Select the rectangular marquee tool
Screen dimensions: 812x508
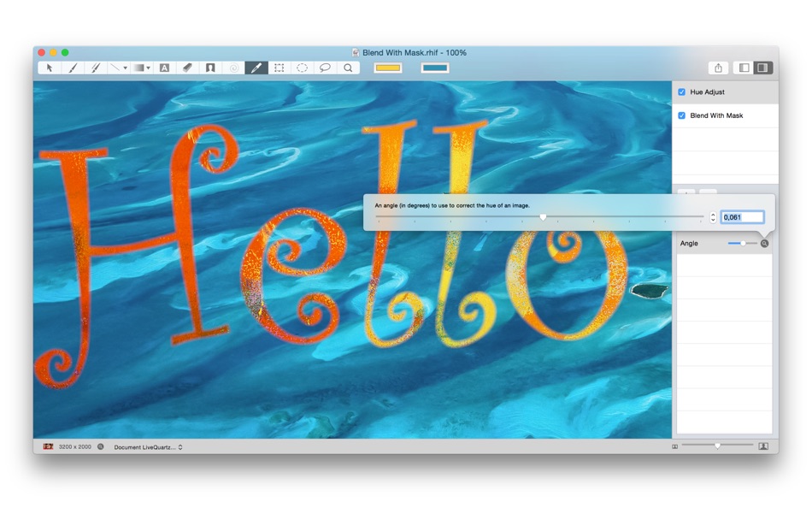point(279,68)
